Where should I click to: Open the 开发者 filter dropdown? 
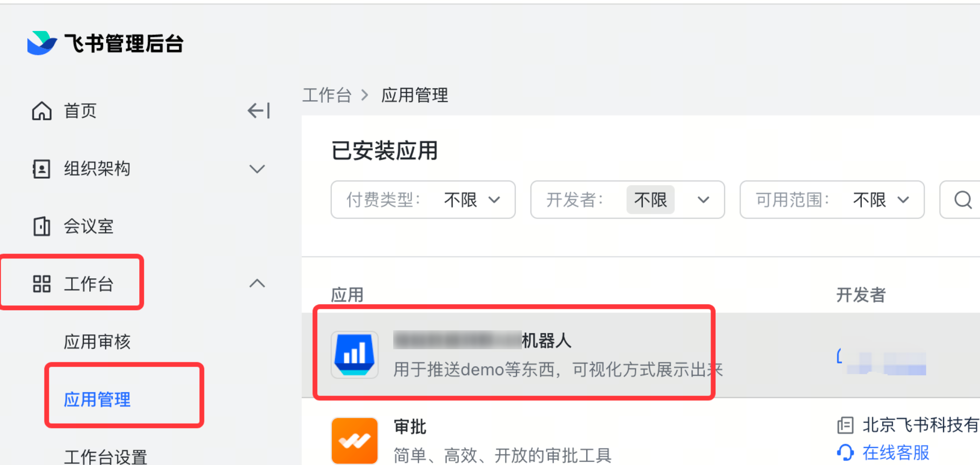627,200
